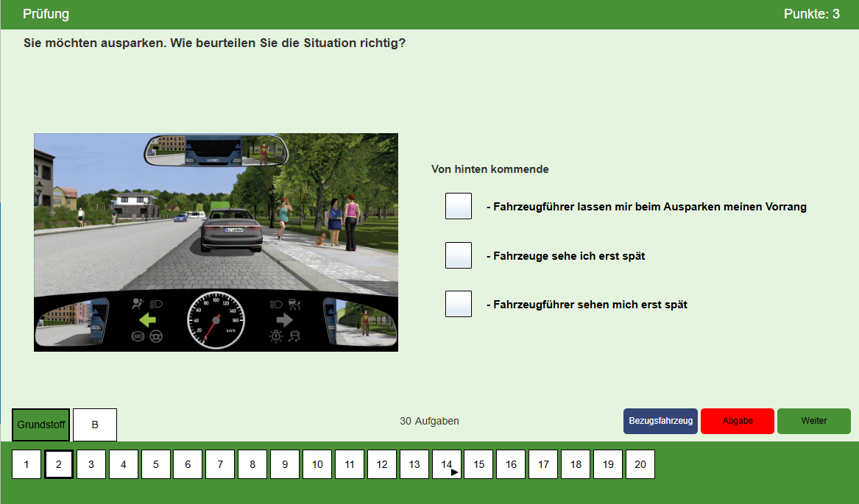Navigate to question 7
Screen dimensions: 859x504
[220, 464]
